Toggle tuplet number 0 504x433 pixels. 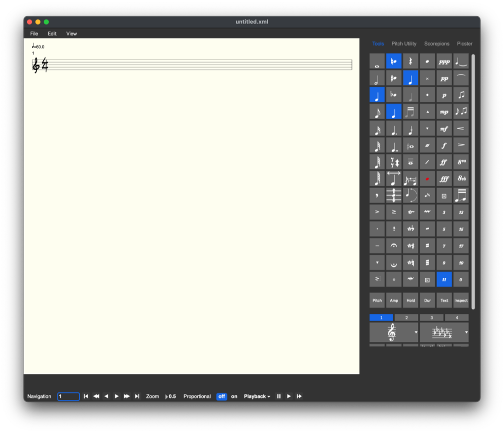click(x=461, y=279)
